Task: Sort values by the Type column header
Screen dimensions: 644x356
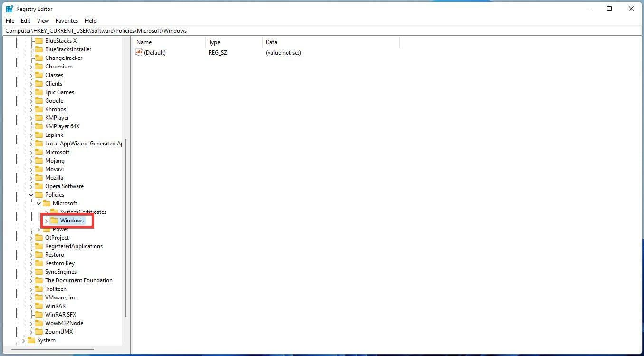Action: pyautogui.click(x=214, y=42)
